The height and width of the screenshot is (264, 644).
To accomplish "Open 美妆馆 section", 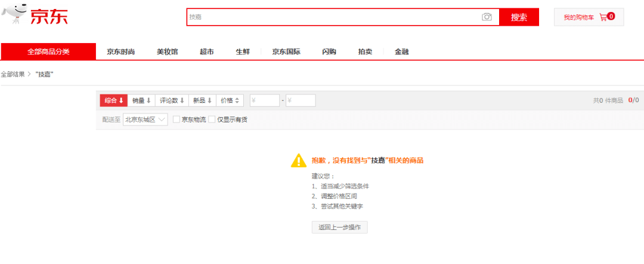I will [x=167, y=52].
